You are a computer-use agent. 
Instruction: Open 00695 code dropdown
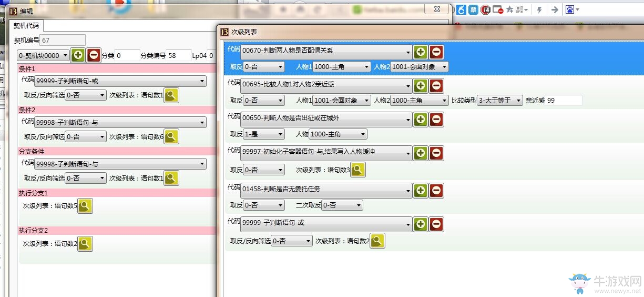point(326,85)
